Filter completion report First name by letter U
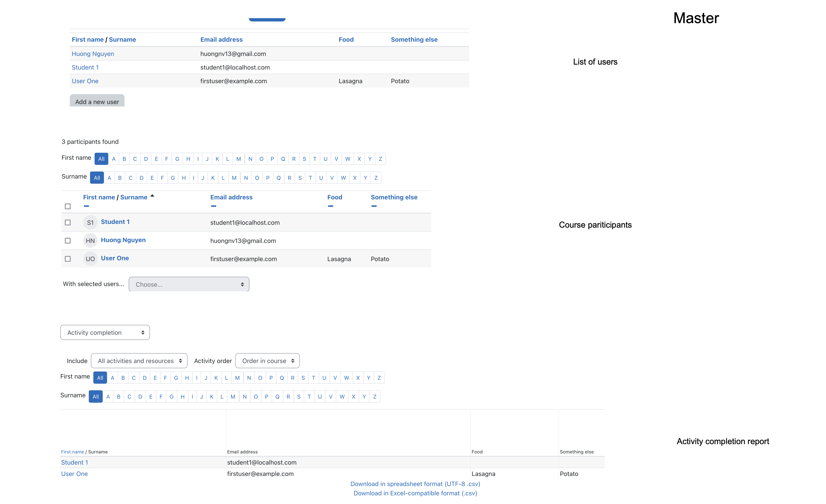Viewport: 826px width, 504px height. (x=324, y=378)
